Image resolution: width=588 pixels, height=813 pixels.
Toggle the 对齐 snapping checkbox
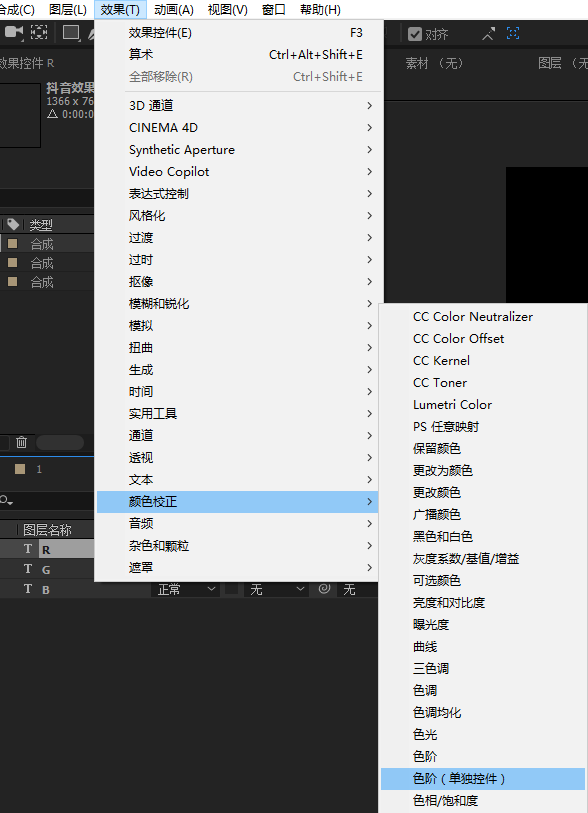point(415,34)
